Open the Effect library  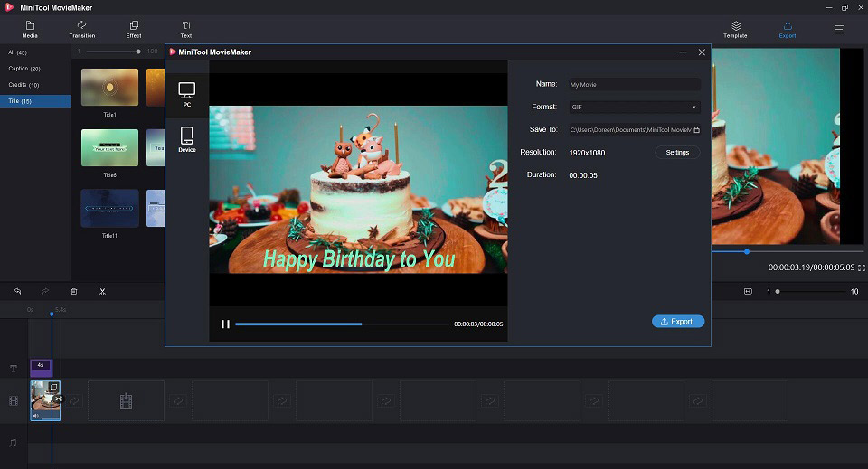134,29
